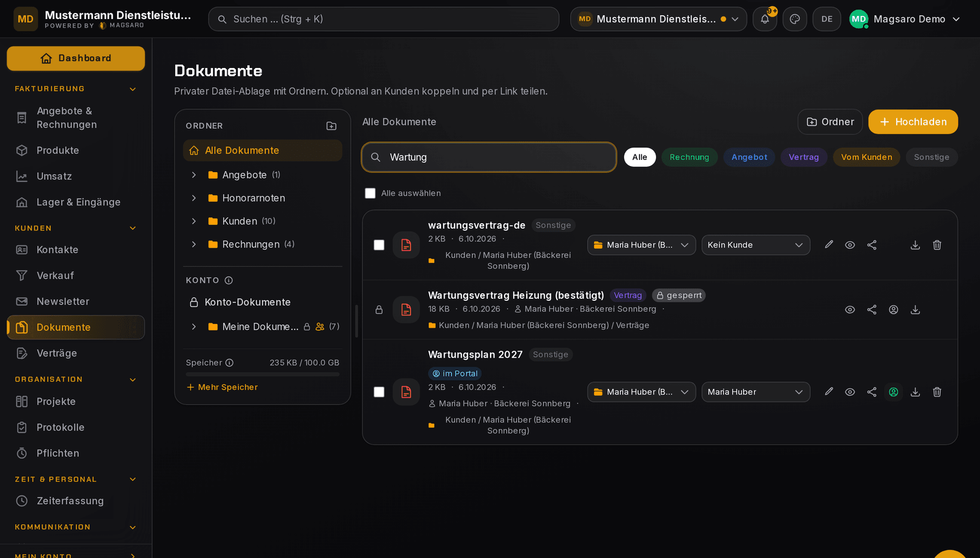Filter documents by Vertrag
The height and width of the screenshot is (558, 980).
pyautogui.click(x=804, y=157)
